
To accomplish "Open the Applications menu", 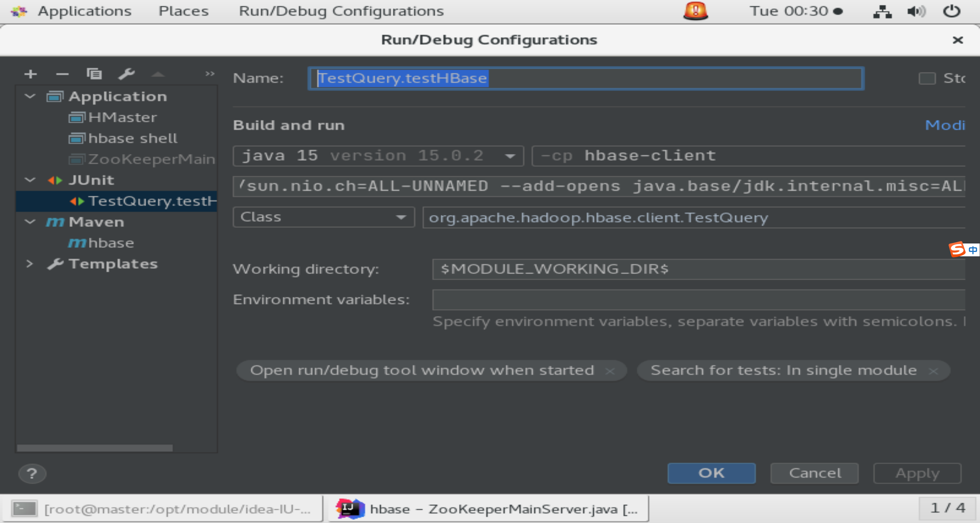I will (x=84, y=11).
